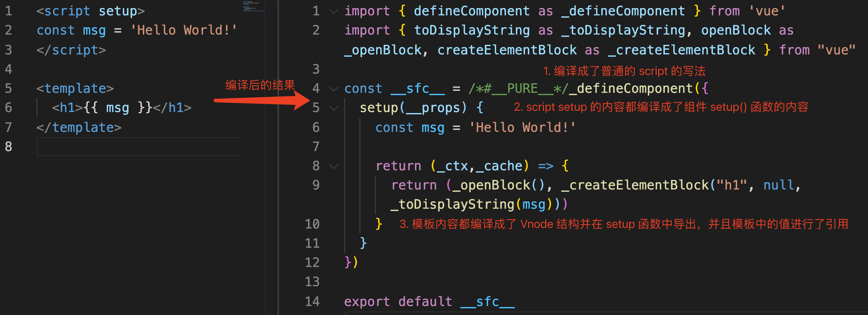868x315 pixels.
Task: Click the minimap thumbnail in left editor
Action: [253, 6]
